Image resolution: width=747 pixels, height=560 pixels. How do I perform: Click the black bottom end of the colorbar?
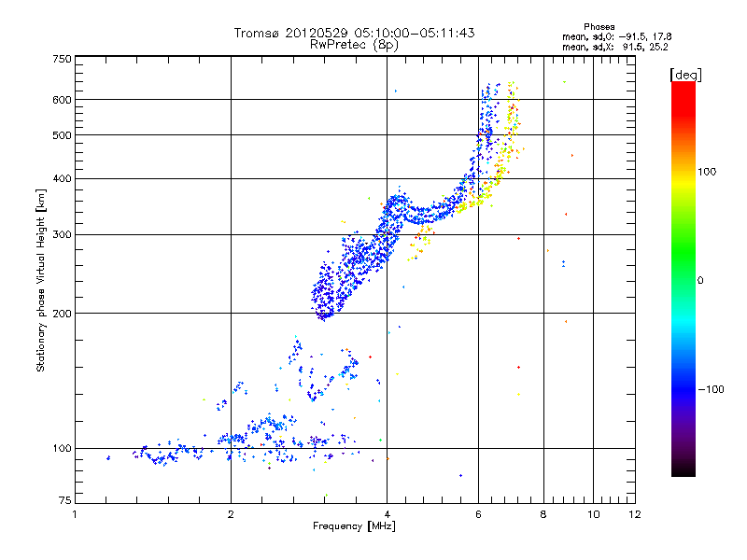[684, 469]
